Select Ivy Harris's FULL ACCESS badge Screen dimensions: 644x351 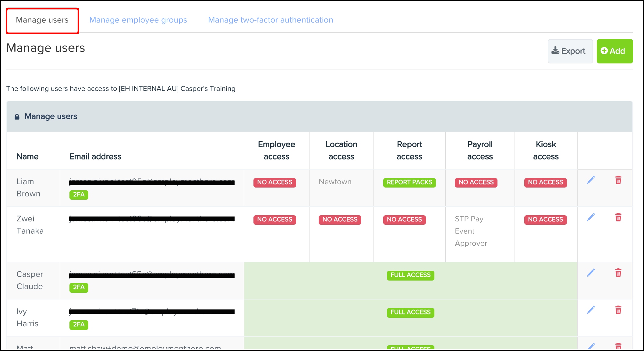[x=410, y=312]
